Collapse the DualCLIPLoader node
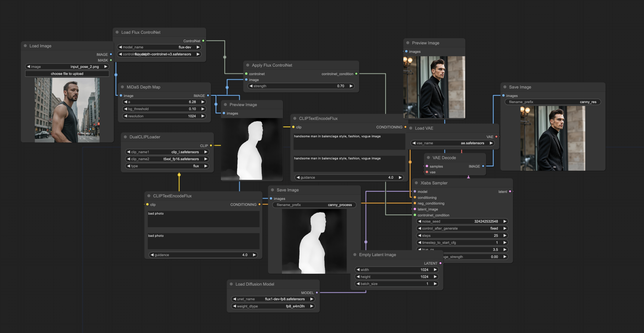Screen dimensions: 644x333 point(126,137)
